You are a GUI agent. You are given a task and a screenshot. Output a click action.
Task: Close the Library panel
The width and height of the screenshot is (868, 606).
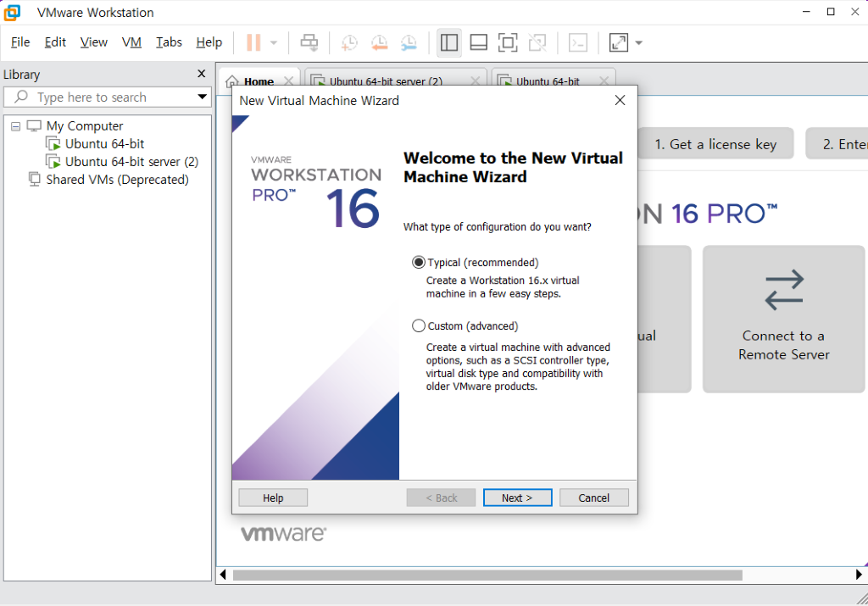click(x=202, y=74)
